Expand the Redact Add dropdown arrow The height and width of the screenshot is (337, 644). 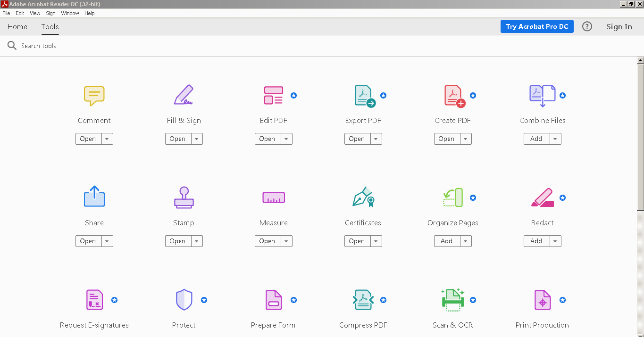click(555, 241)
